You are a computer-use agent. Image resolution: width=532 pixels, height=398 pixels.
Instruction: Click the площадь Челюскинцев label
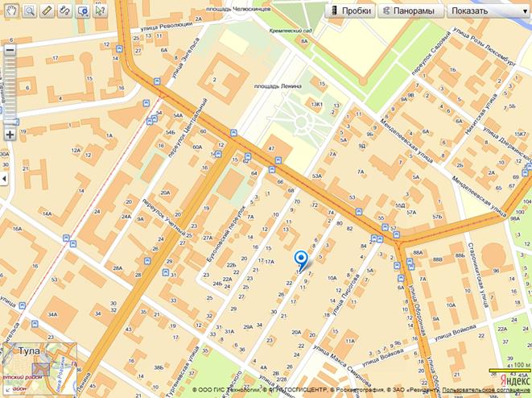[x=238, y=9]
